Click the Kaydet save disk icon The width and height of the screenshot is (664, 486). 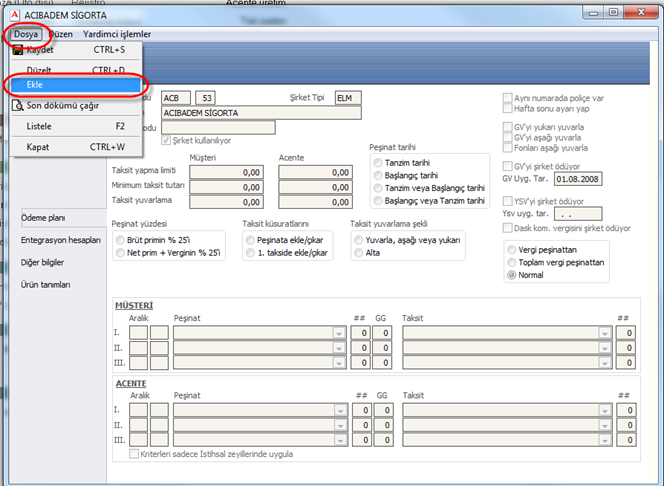click(17, 49)
